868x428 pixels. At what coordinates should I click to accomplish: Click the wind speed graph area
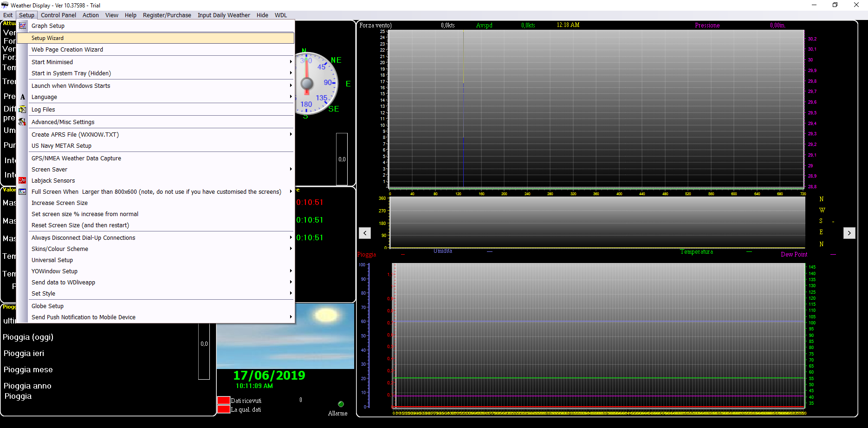tap(596, 109)
